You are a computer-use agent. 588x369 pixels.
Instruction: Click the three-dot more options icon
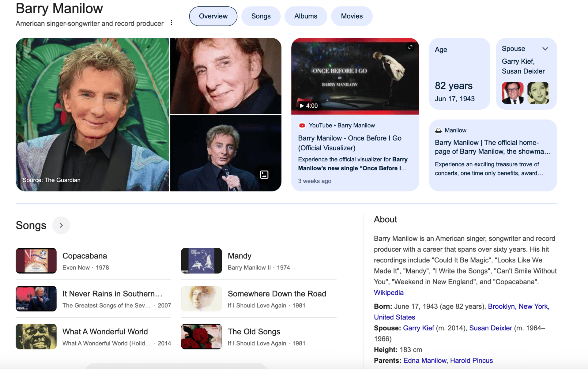click(x=171, y=23)
